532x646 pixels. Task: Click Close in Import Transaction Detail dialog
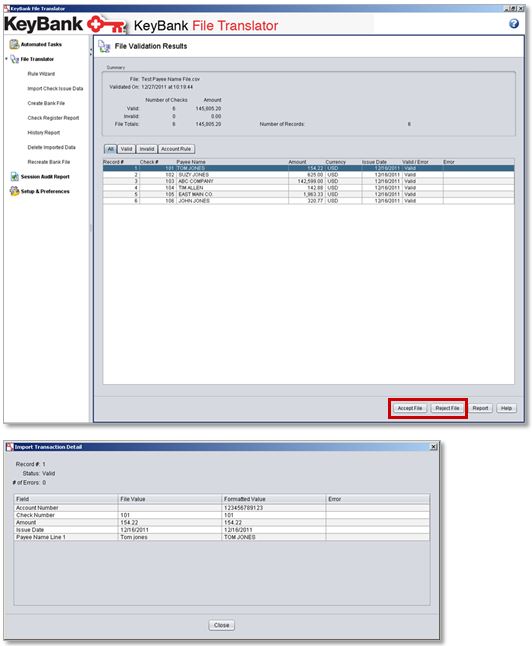(221, 625)
